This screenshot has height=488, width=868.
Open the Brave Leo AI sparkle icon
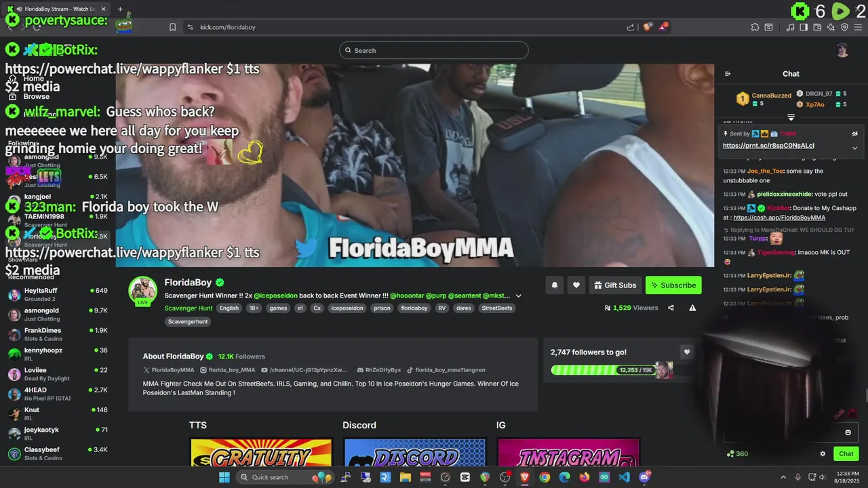point(831,27)
